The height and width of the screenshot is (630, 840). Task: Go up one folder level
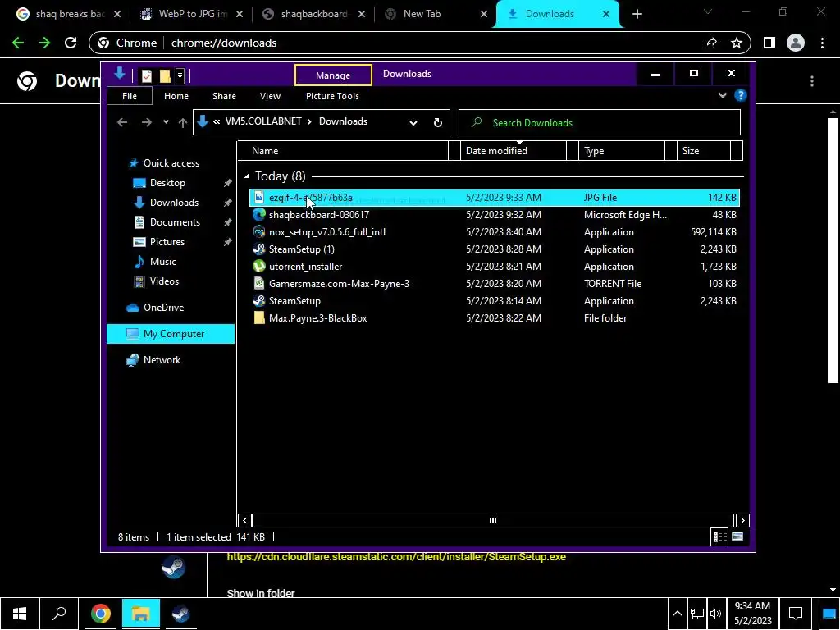[183, 123]
